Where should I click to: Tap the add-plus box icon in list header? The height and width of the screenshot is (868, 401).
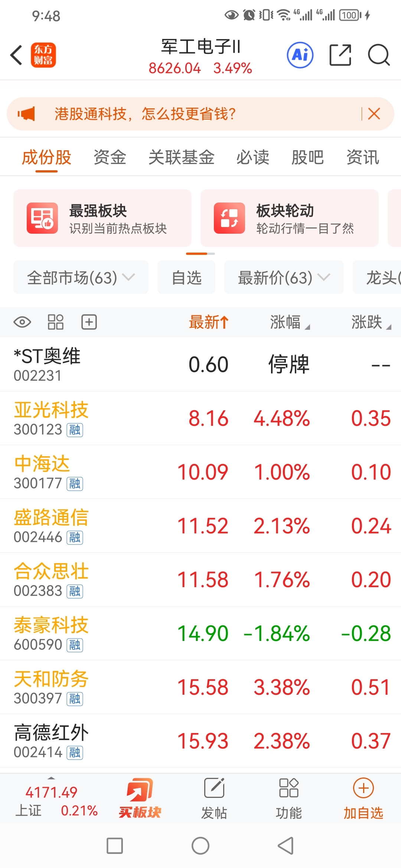tap(89, 322)
